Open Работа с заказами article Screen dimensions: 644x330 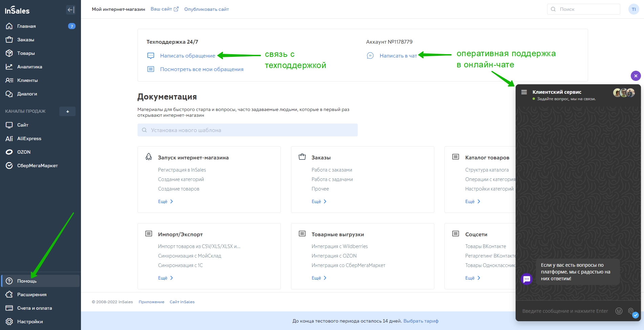[x=332, y=170]
